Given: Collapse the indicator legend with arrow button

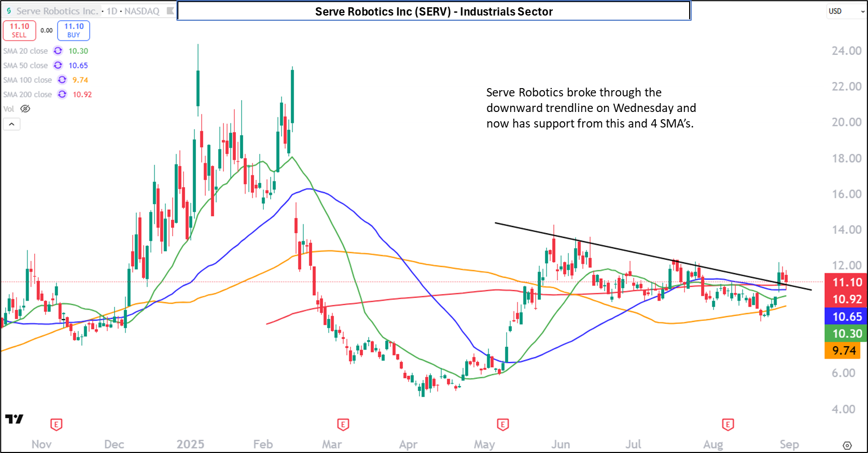Looking at the screenshot, I should (x=11, y=124).
